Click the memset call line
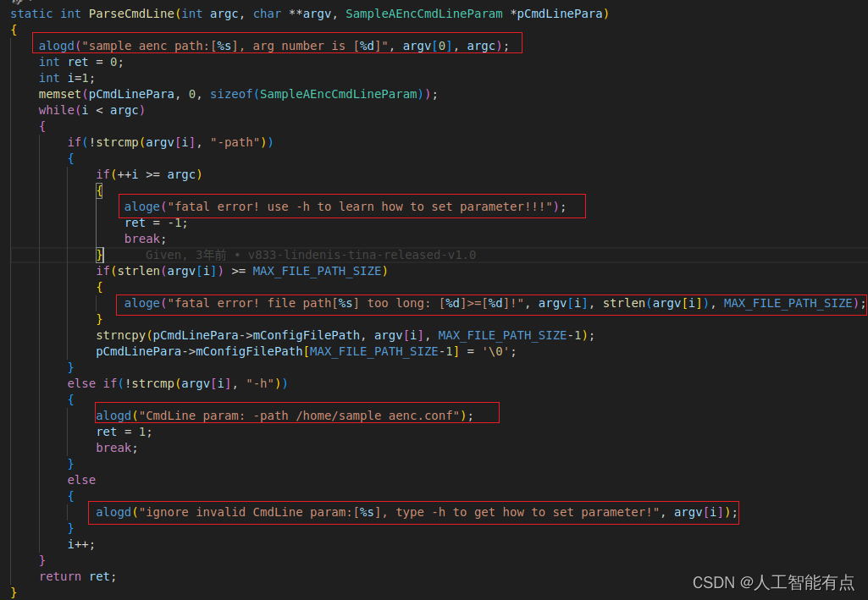868x600 pixels. click(238, 94)
